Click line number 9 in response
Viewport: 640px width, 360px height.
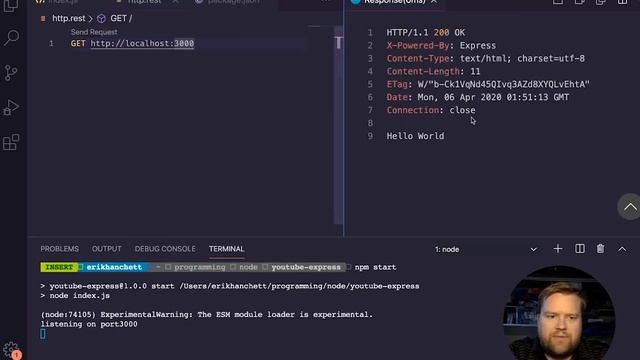(370, 136)
